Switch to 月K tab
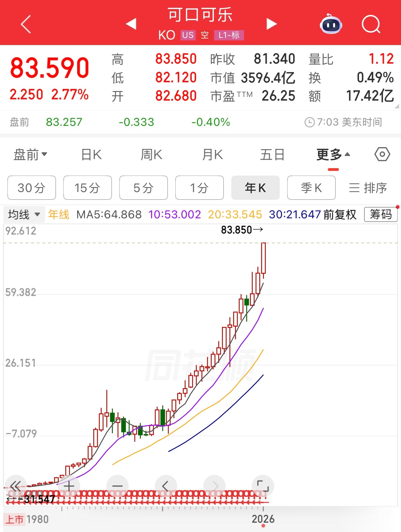401x532 pixels. pyautogui.click(x=212, y=154)
